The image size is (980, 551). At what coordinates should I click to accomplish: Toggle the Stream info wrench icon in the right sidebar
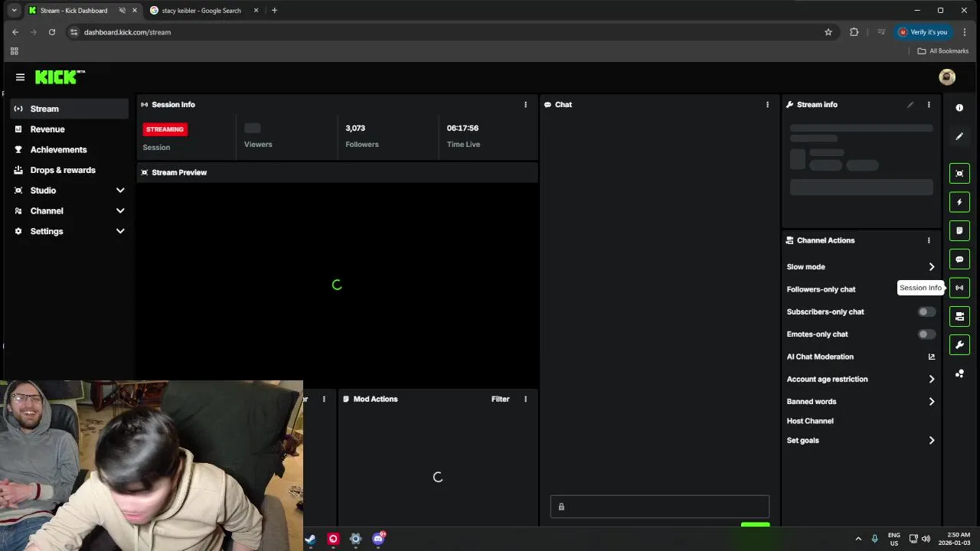[x=959, y=345]
